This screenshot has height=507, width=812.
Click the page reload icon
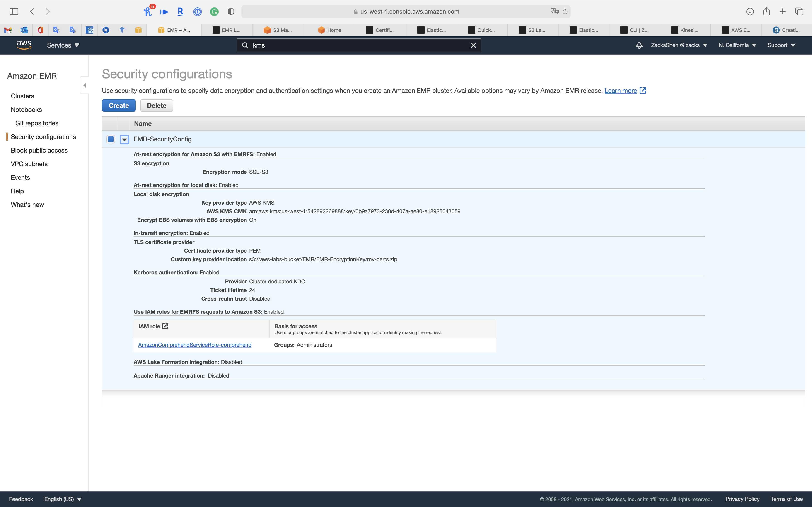coord(565,11)
